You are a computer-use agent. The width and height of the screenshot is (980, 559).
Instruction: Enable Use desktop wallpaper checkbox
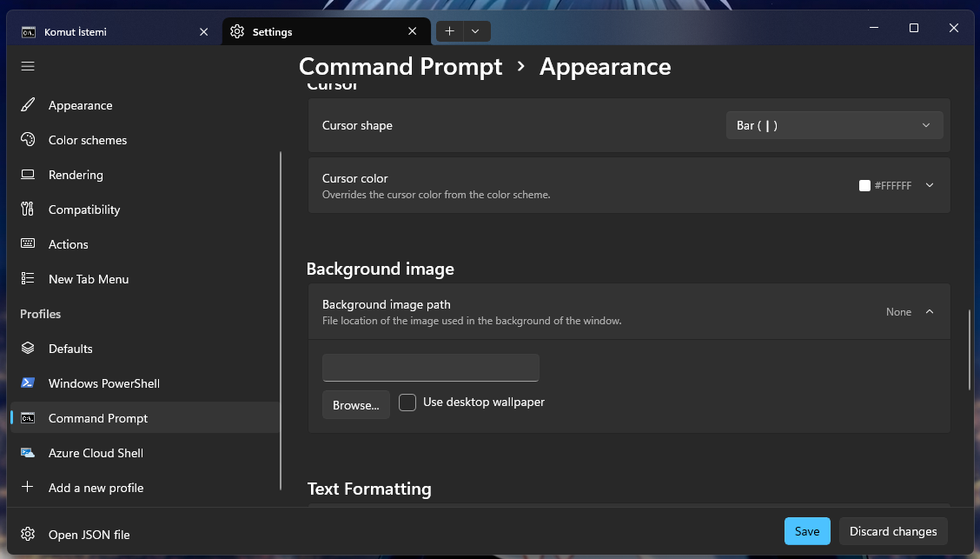pyautogui.click(x=407, y=402)
